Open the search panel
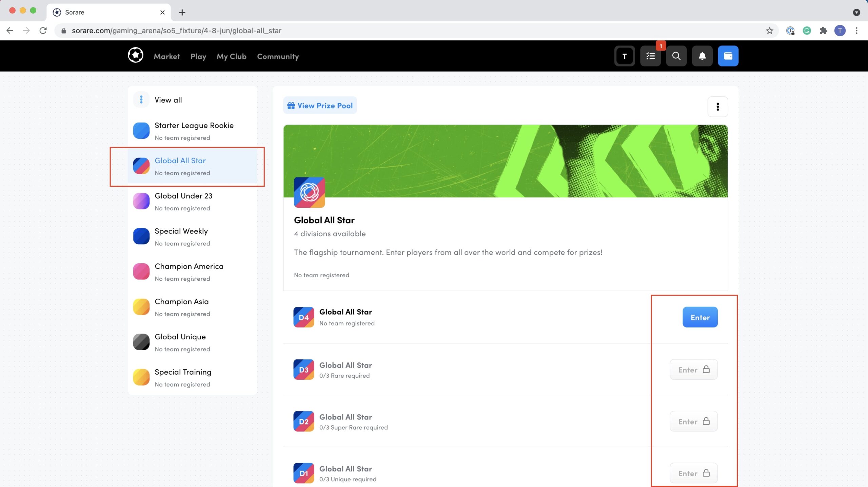868x487 pixels. pyautogui.click(x=676, y=56)
